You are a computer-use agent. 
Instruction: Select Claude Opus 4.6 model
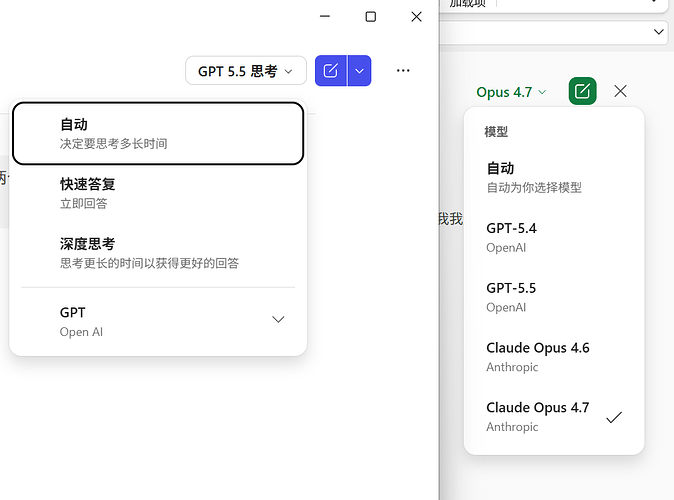(554, 357)
